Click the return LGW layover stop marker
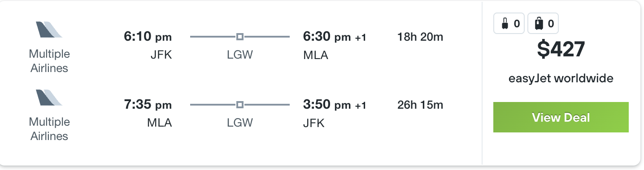This screenshot has width=644, height=170. coord(240,104)
